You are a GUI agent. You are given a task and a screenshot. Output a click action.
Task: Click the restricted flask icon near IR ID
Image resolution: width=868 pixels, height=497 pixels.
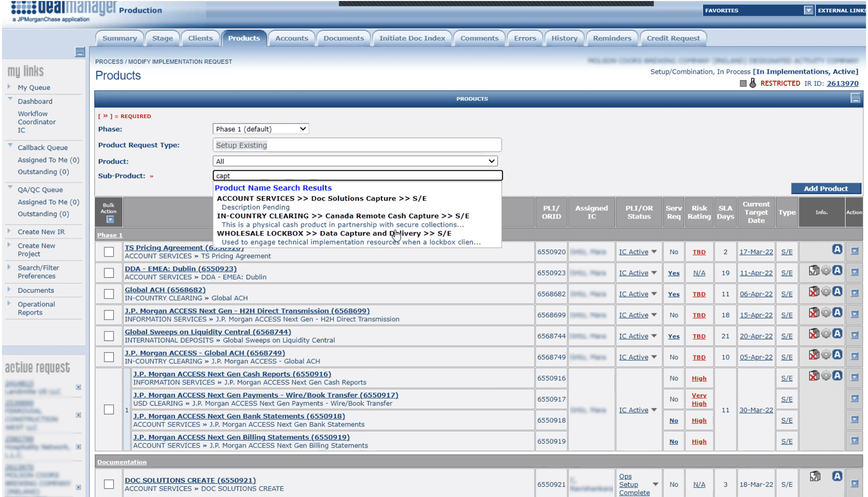click(x=753, y=83)
